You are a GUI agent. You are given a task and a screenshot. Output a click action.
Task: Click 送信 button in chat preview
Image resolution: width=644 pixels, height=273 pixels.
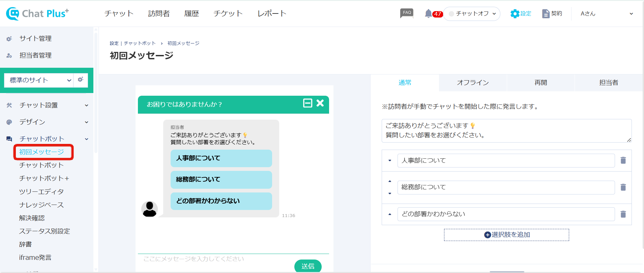pyautogui.click(x=308, y=266)
